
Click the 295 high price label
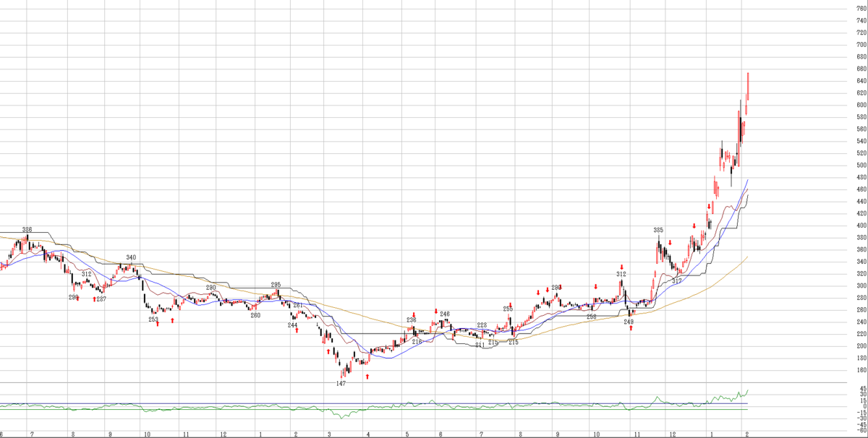click(276, 285)
